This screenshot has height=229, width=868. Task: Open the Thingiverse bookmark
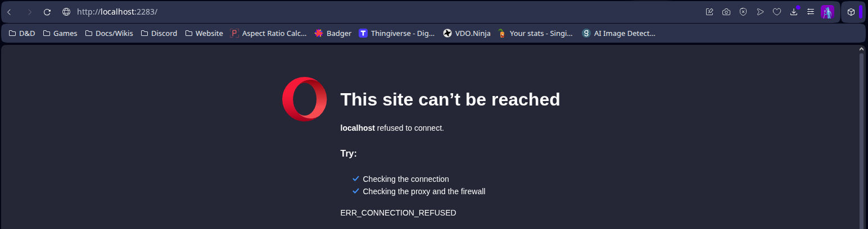[397, 33]
